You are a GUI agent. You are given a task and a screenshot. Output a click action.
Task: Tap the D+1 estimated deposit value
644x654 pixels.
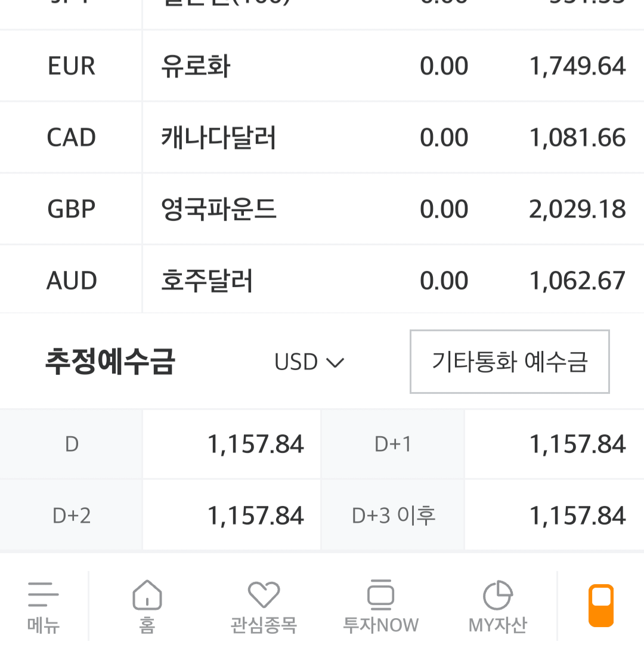click(x=577, y=444)
